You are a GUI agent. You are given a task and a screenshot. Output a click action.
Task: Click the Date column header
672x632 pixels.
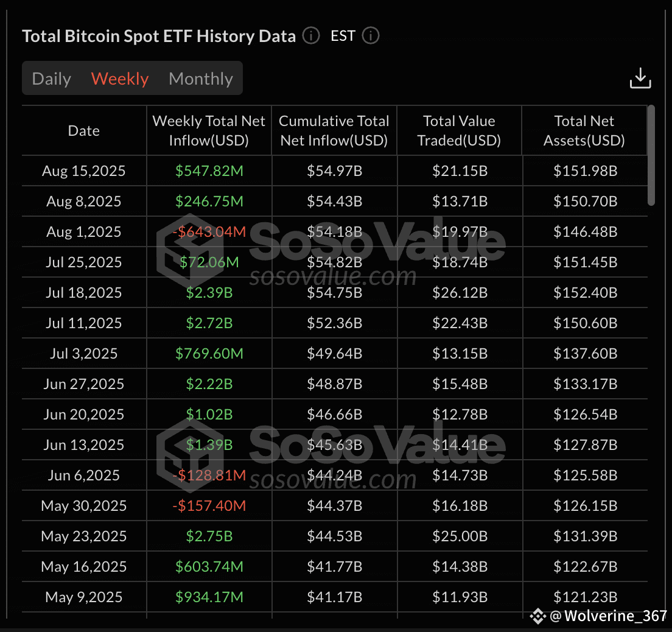[84, 130]
